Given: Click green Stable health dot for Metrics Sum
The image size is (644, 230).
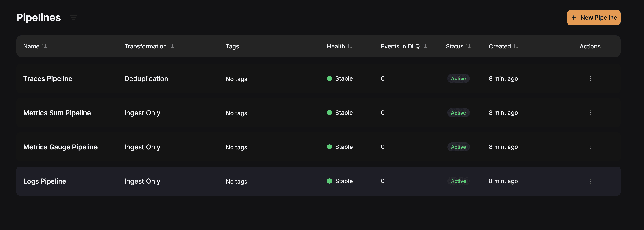Looking at the screenshot, I should pyautogui.click(x=329, y=113).
